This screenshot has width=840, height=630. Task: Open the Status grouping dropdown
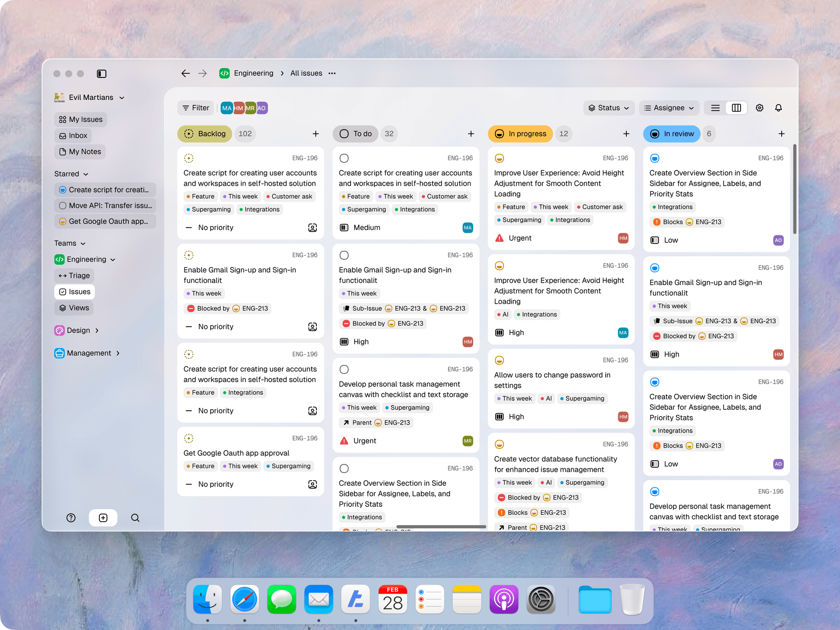click(x=609, y=108)
